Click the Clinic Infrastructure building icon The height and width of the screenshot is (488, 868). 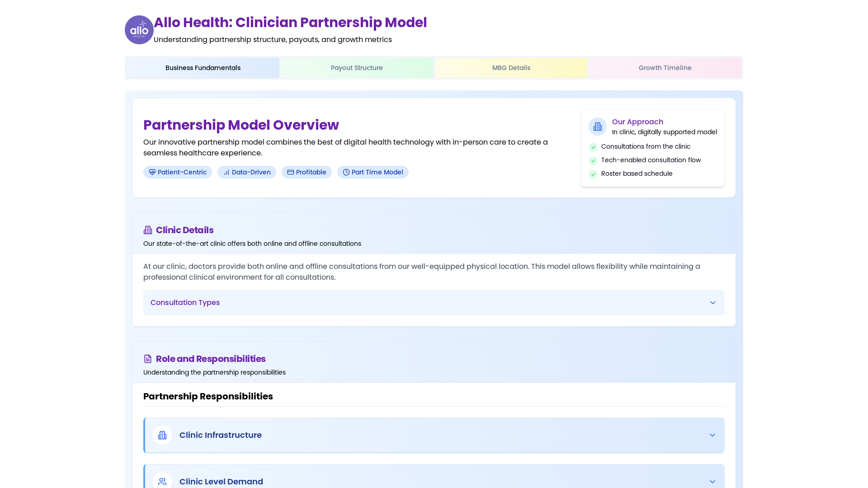162,435
